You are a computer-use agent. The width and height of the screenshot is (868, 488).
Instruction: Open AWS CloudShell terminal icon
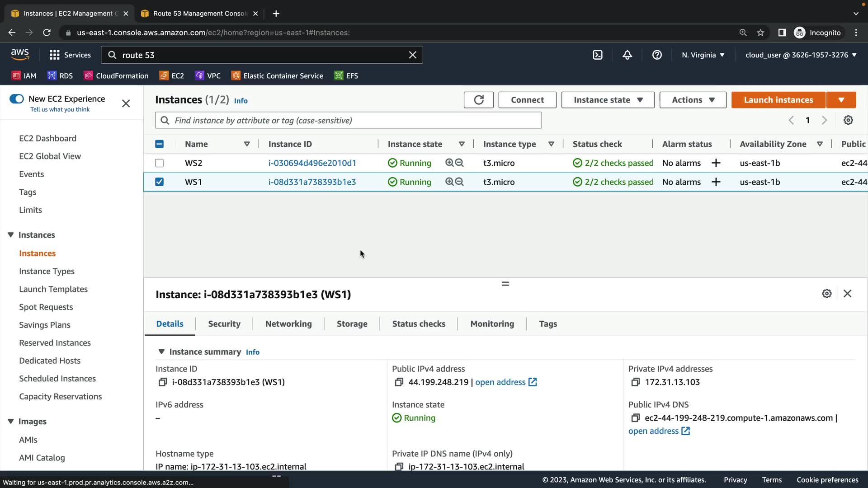pos(598,55)
